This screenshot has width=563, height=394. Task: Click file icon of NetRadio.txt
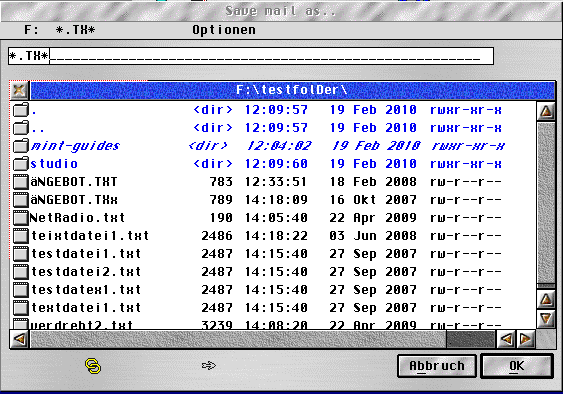point(20,218)
